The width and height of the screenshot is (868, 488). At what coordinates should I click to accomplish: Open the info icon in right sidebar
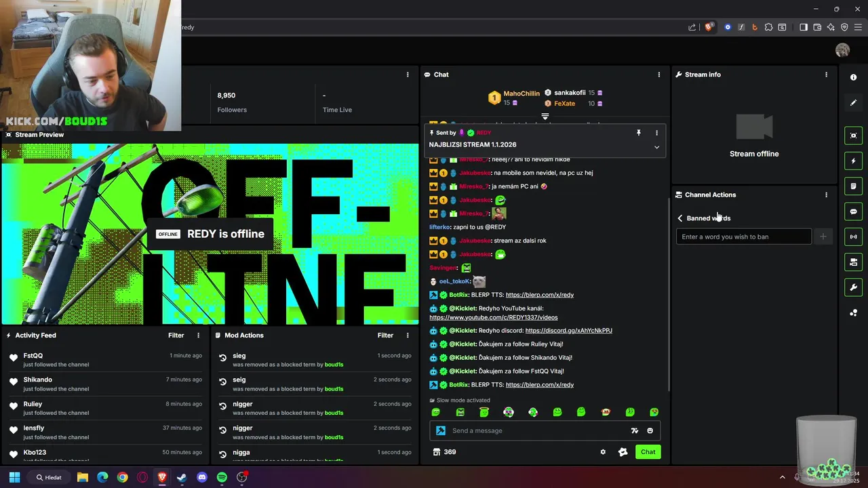(853, 77)
